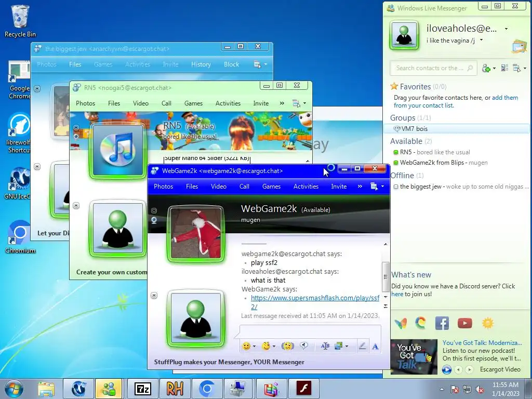Click the show menu icon in RN5 window
This screenshot has width=532, height=399.
tap(296, 103)
